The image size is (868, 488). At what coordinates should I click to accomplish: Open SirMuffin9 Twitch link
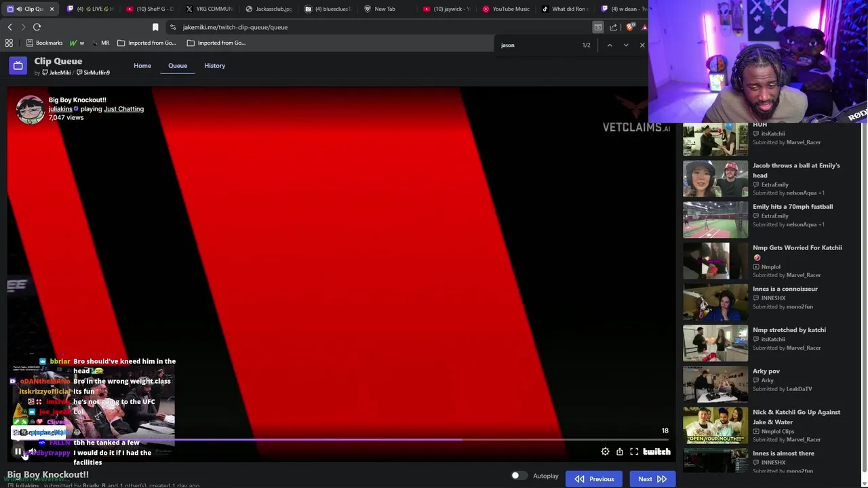(x=94, y=73)
